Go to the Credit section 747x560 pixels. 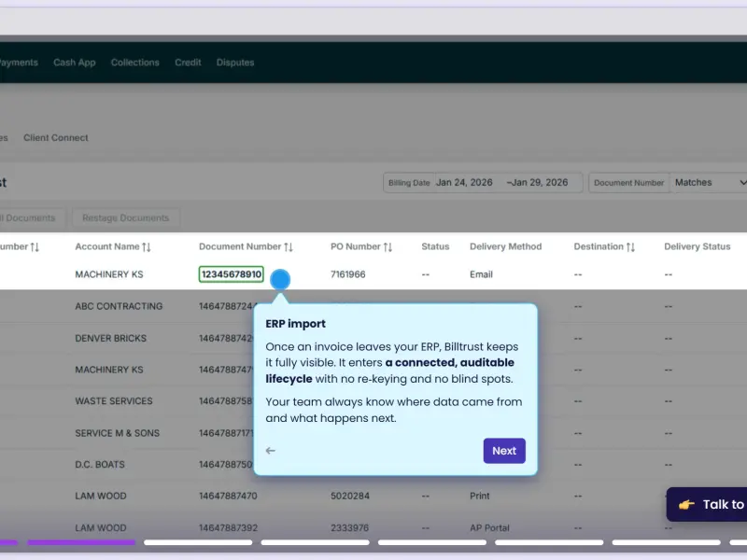tap(188, 63)
